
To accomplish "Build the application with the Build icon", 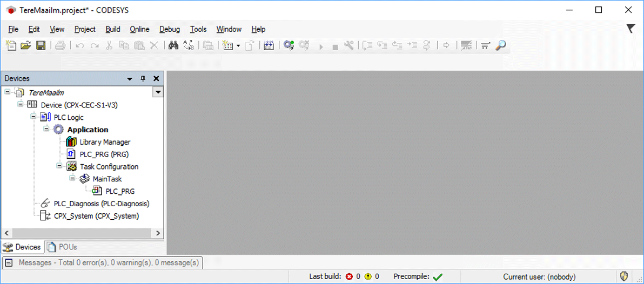I will (269, 45).
